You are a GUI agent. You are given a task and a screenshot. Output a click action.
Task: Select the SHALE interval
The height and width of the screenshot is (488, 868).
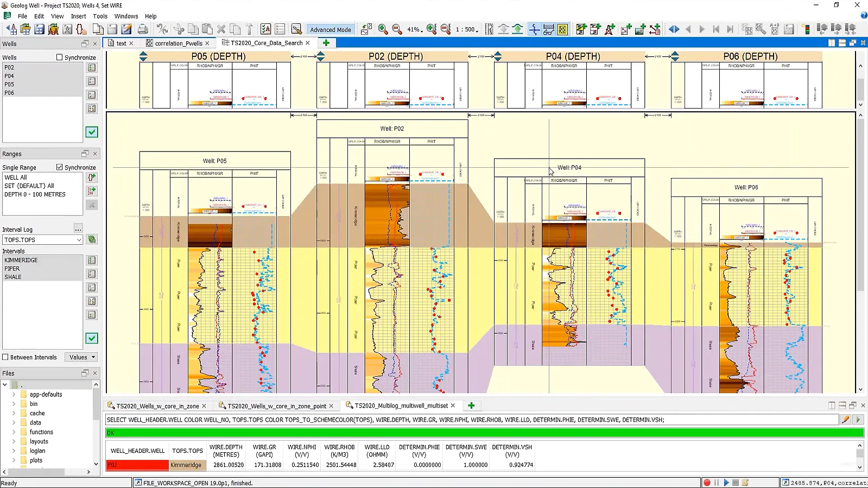point(43,277)
